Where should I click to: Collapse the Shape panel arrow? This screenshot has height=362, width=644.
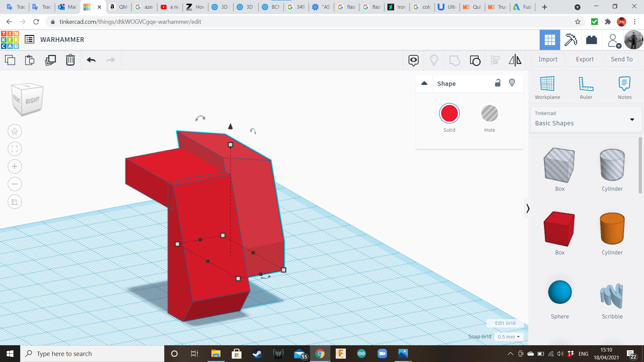[x=424, y=83]
